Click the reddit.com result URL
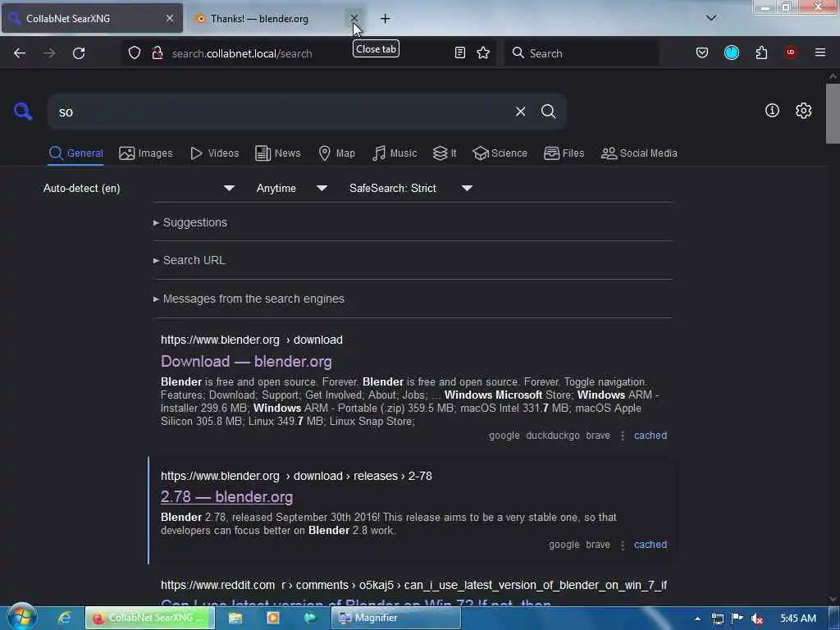 tap(413, 585)
